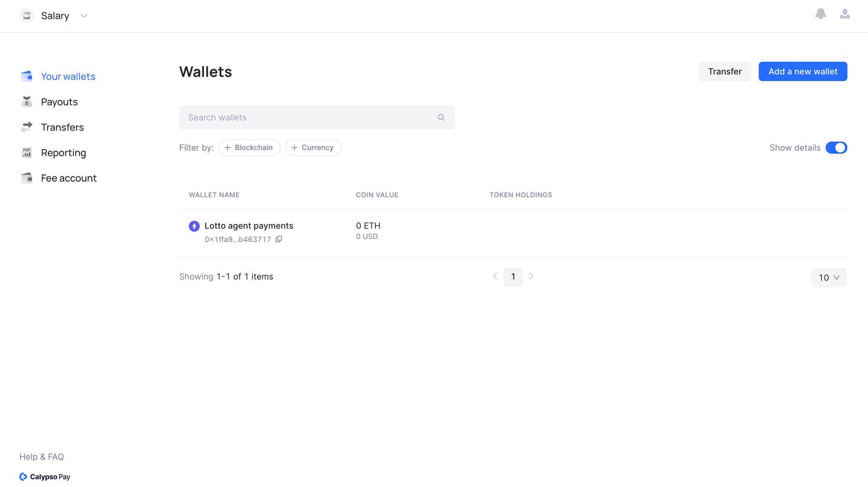The image size is (868, 487).
Task: Add a Currency filter
Action: [x=313, y=148]
